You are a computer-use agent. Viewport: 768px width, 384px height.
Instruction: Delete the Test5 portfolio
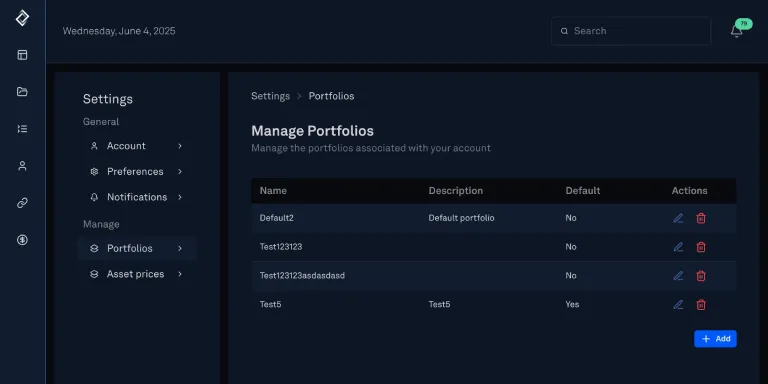[701, 305]
